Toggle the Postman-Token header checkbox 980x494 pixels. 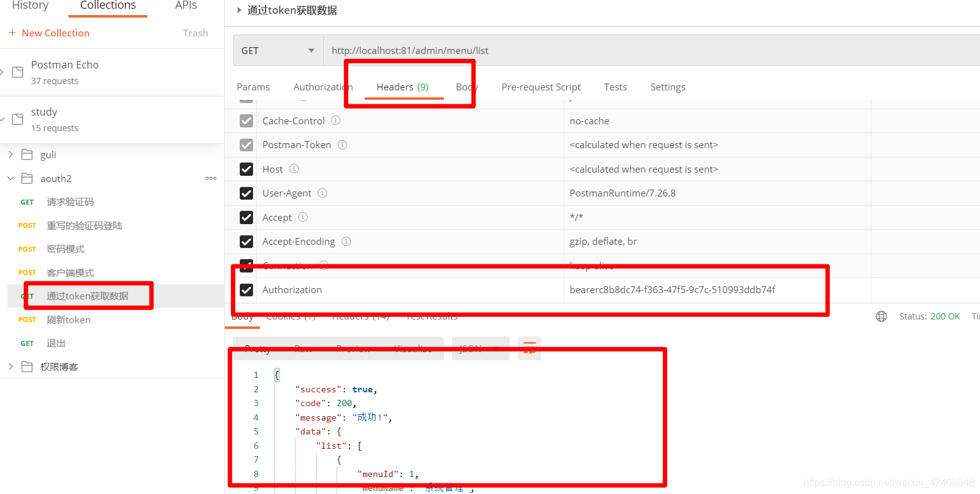click(247, 145)
